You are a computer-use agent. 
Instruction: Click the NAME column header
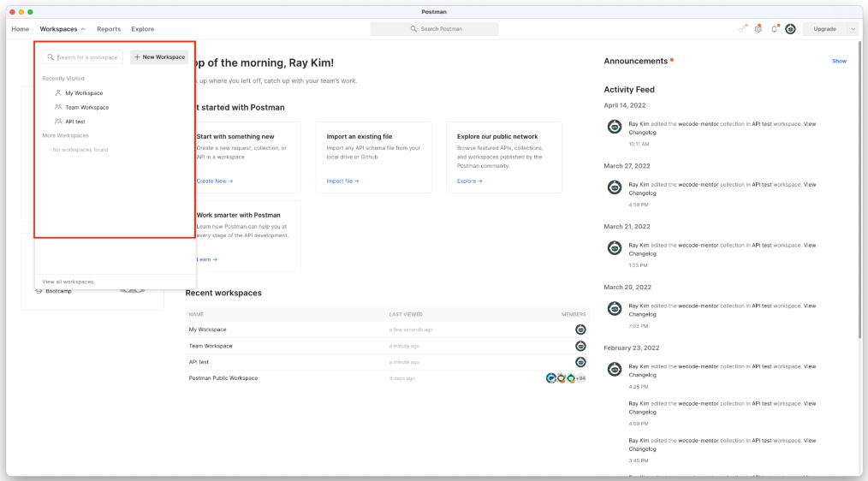pyautogui.click(x=196, y=314)
